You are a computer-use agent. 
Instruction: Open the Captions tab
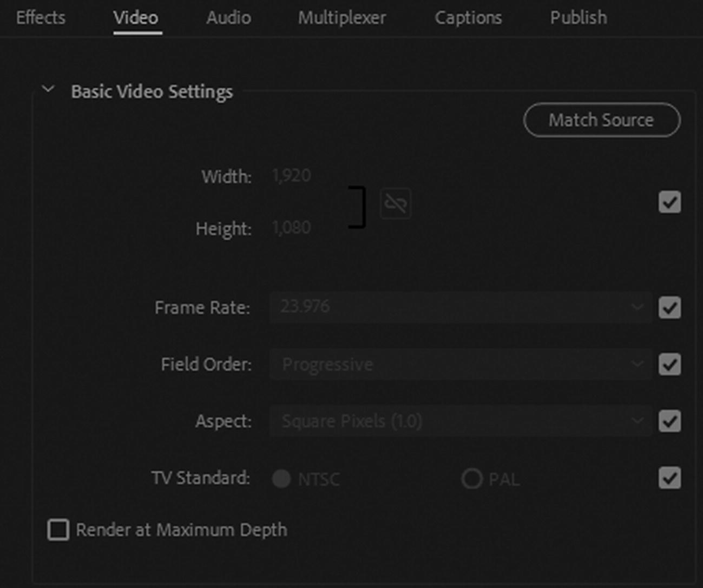coord(468,18)
